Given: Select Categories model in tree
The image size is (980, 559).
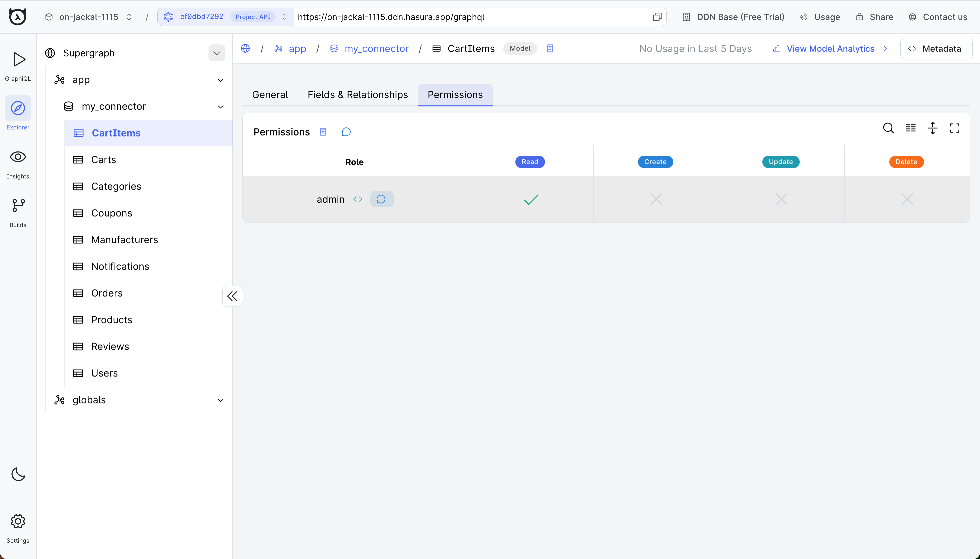Looking at the screenshot, I should coord(148,186).
